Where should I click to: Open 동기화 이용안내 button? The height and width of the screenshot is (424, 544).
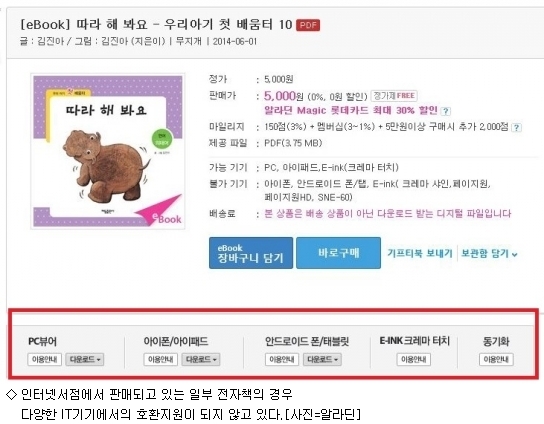pyautogui.click(x=496, y=359)
